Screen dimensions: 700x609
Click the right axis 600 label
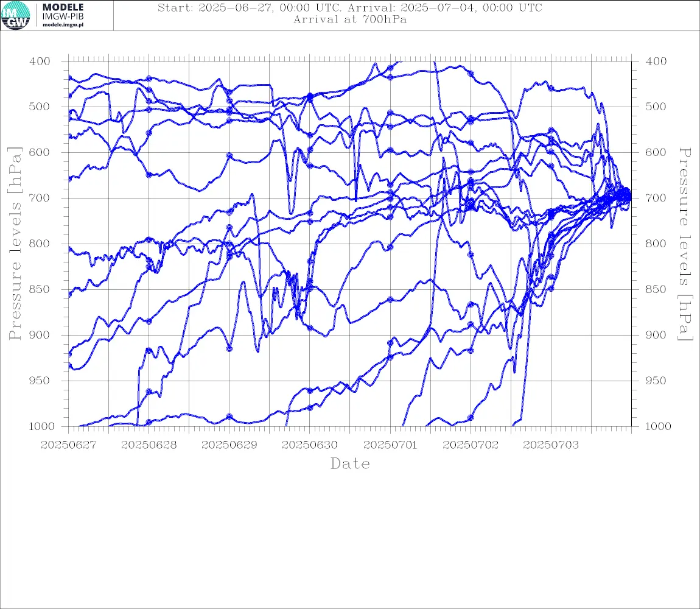point(656,152)
